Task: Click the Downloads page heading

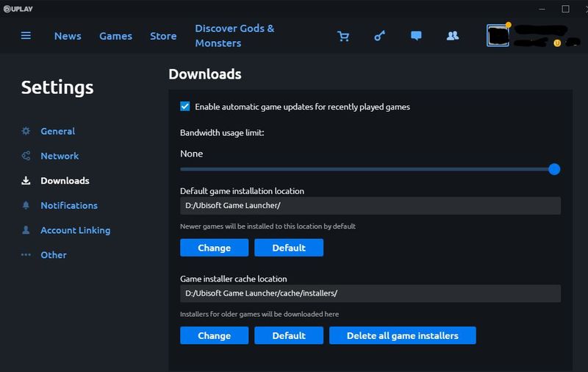Action: pyautogui.click(x=205, y=74)
